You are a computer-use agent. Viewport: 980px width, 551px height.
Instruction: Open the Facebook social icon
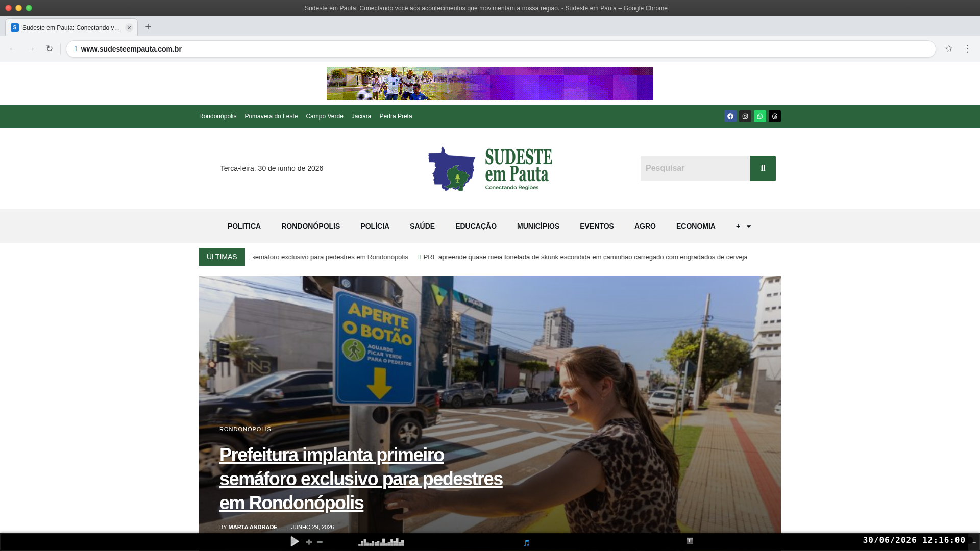(x=730, y=116)
